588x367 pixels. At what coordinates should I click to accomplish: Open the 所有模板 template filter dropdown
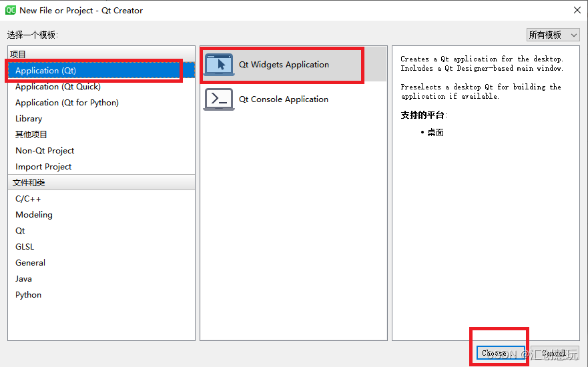tap(553, 35)
